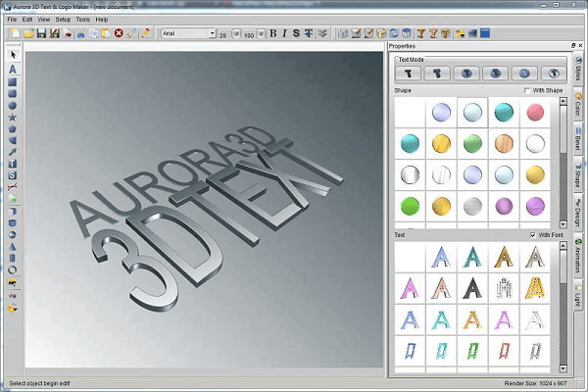
Task: Enable the With Shape checkbox
Action: pyautogui.click(x=527, y=90)
